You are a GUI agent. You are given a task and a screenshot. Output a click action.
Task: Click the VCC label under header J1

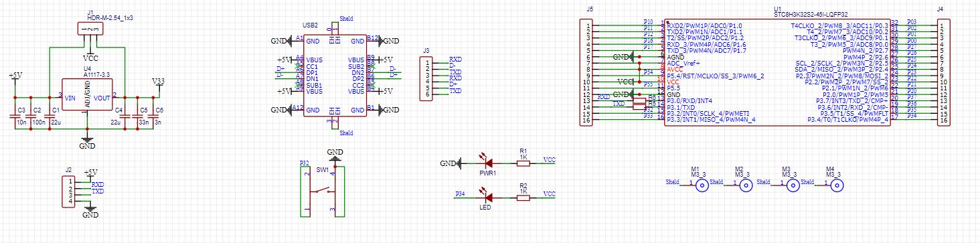(90, 58)
